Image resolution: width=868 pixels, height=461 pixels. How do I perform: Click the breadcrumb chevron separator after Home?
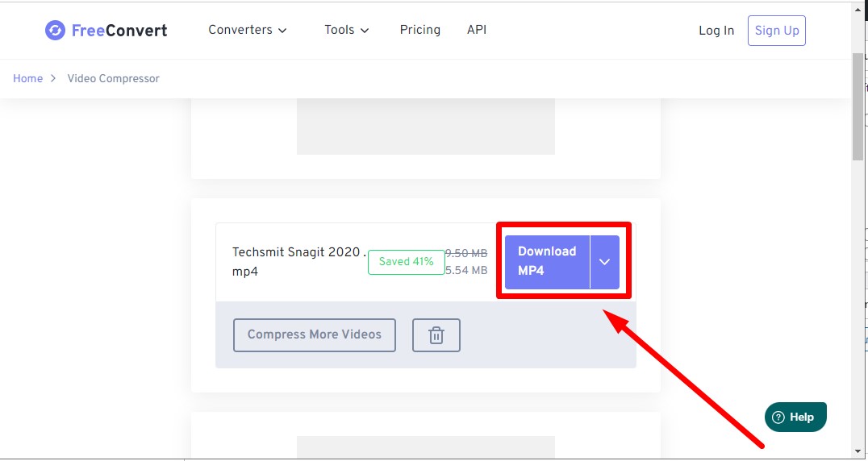[53, 79]
